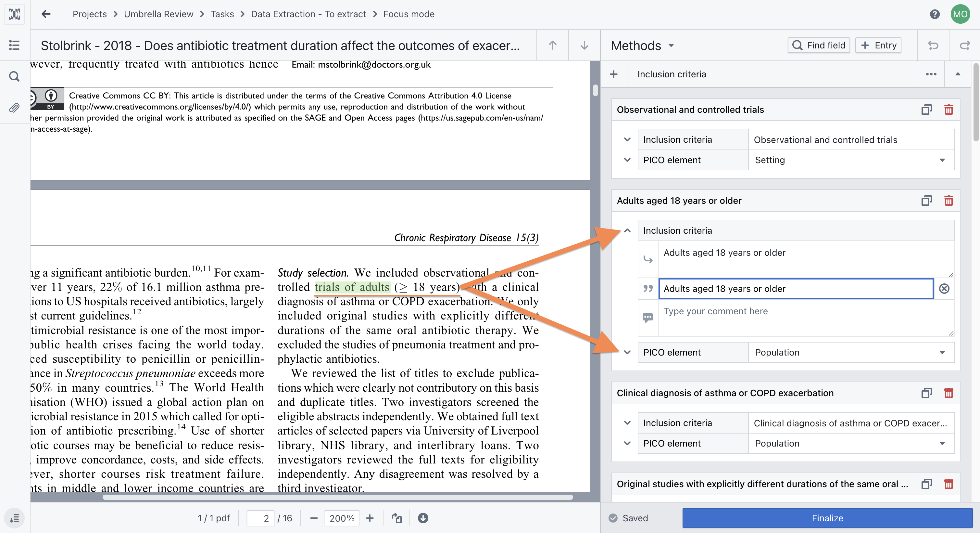Navigate to Projects breadcrumb
This screenshot has height=533, width=980.
pyautogui.click(x=90, y=14)
